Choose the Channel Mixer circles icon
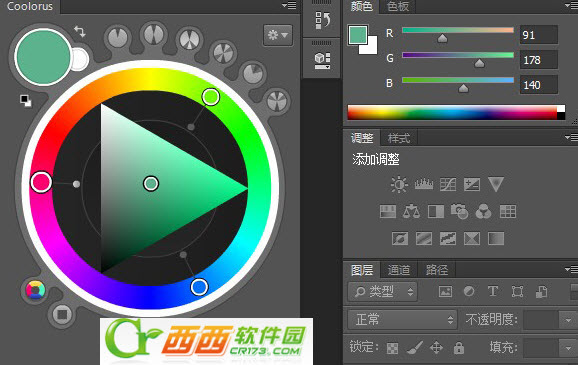The height and width of the screenshot is (365, 578). tap(483, 212)
